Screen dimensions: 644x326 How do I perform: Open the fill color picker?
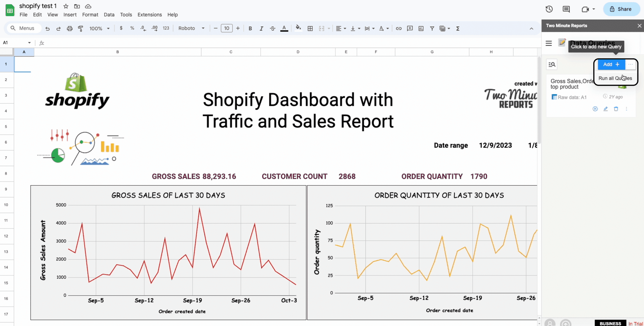click(298, 28)
